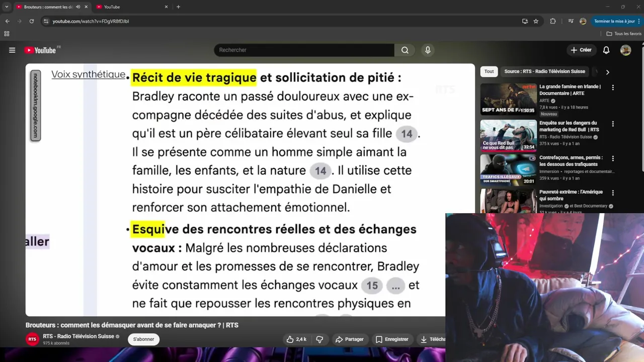Screen dimensions: 644x362
Task: Start voice search with the microphone icon
Action: point(428,50)
